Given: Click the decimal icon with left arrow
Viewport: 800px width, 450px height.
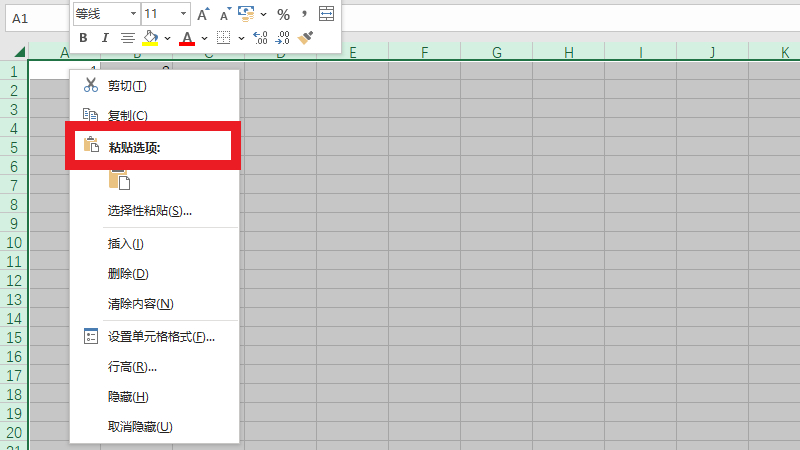Looking at the screenshot, I should click(x=260, y=38).
